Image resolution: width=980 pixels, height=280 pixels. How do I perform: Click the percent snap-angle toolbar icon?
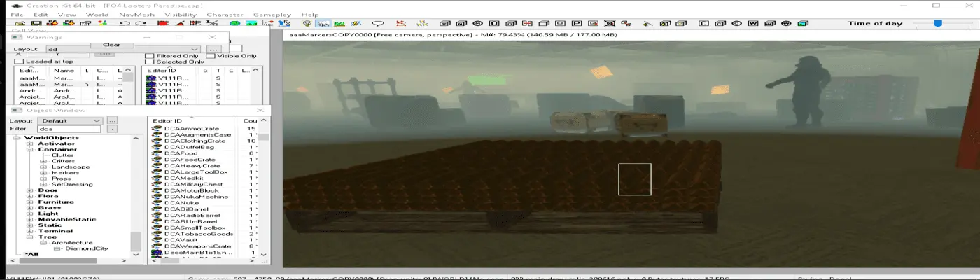pos(212,23)
